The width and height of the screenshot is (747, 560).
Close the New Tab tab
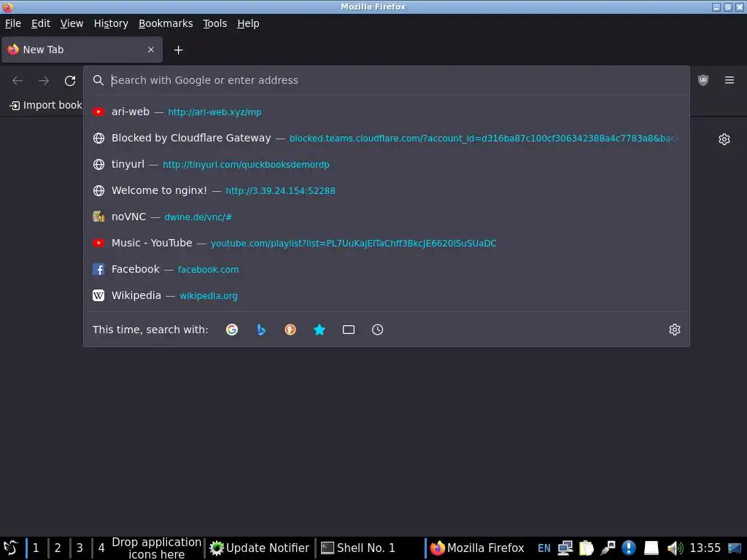(x=151, y=50)
